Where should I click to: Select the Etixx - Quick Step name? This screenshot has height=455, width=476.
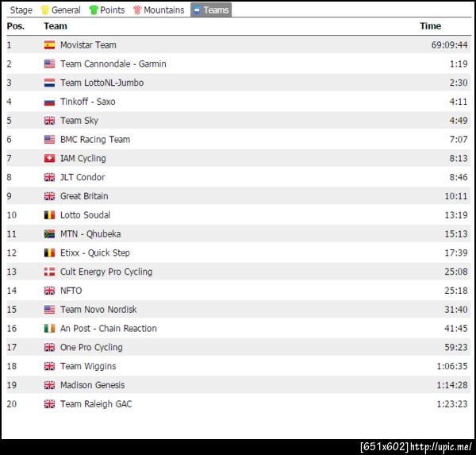coord(95,253)
